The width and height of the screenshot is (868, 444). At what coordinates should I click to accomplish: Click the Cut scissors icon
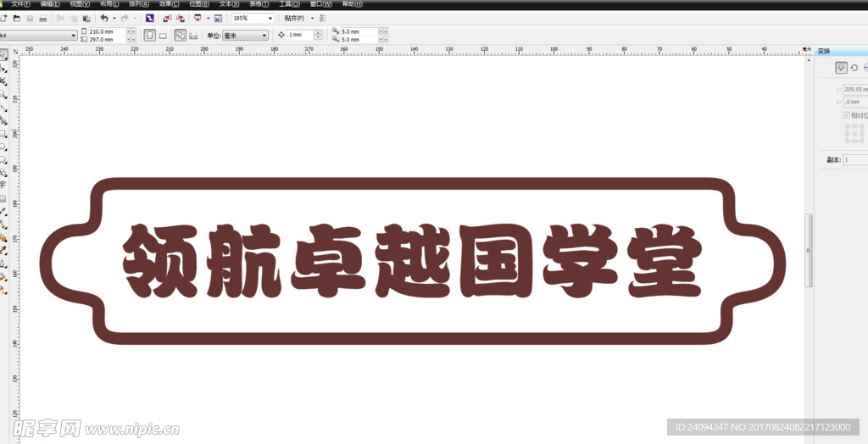coord(60,19)
